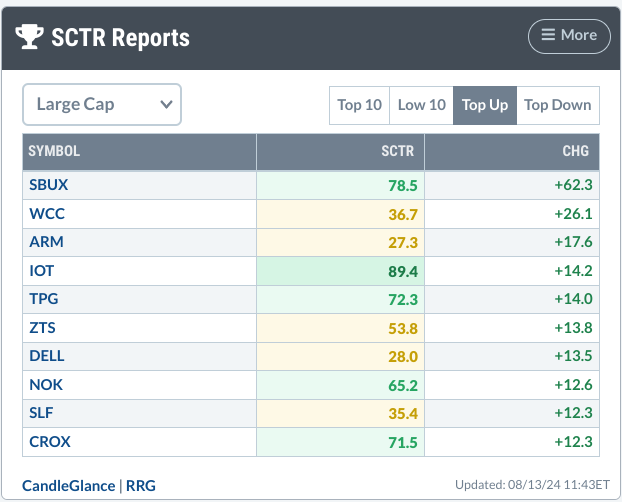Sort by the SYMBOL column header
This screenshot has height=502, width=622.
click(54, 152)
